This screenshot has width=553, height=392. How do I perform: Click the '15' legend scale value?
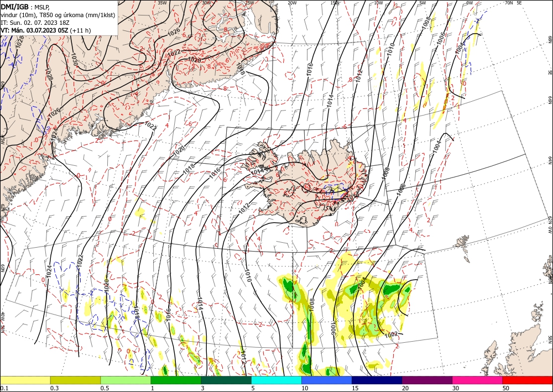[x=355, y=388]
